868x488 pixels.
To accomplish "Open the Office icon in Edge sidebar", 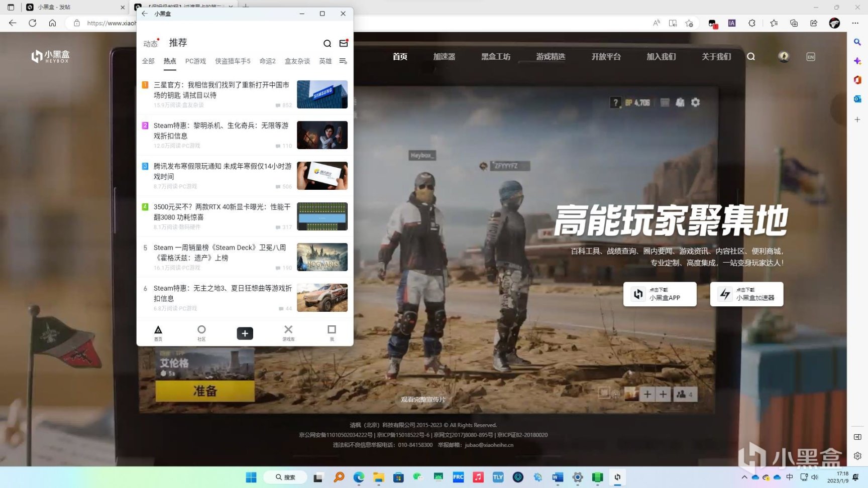I will click(x=857, y=80).
